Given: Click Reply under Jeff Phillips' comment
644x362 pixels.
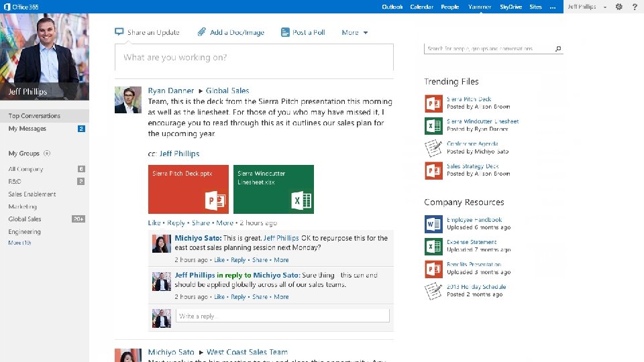Looking at the screenshot, I should click(238, 297).
